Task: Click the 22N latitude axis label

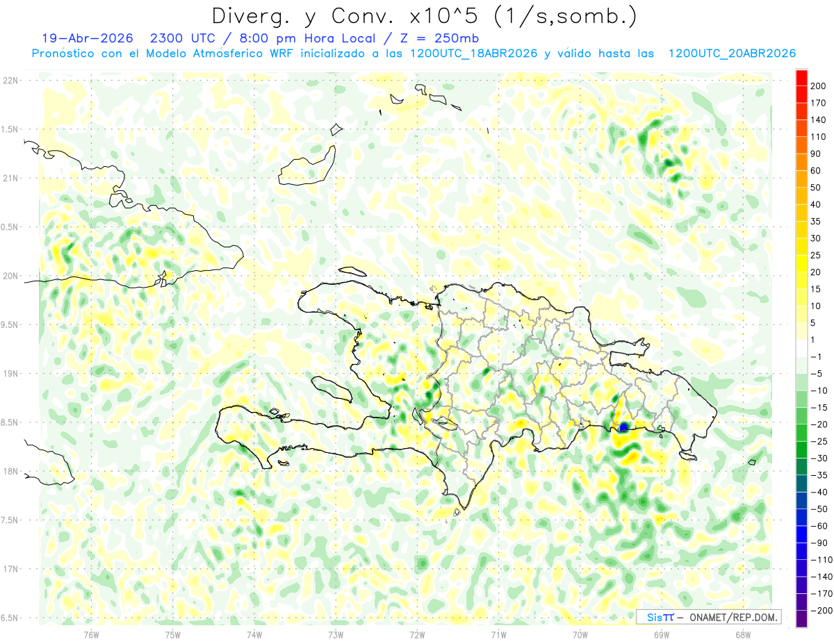Action: [10, 81]
